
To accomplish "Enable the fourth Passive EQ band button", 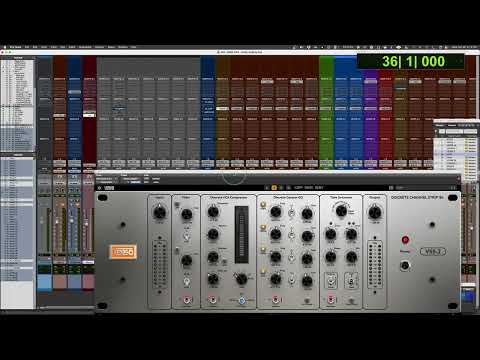I will pos(263,272).
